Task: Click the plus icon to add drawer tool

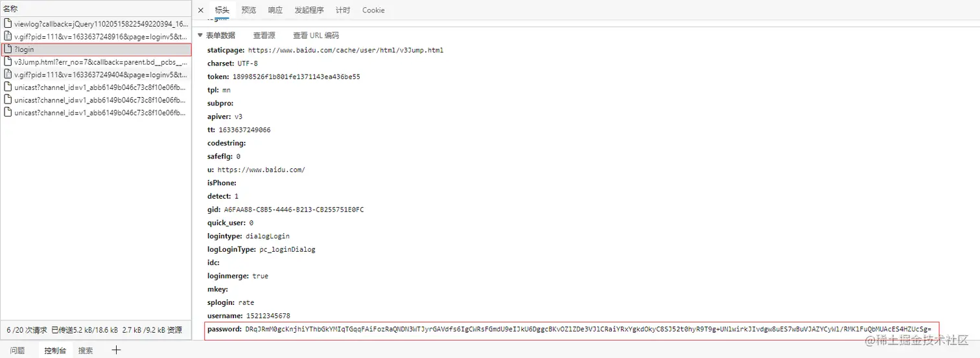Action: click(116, 350)
